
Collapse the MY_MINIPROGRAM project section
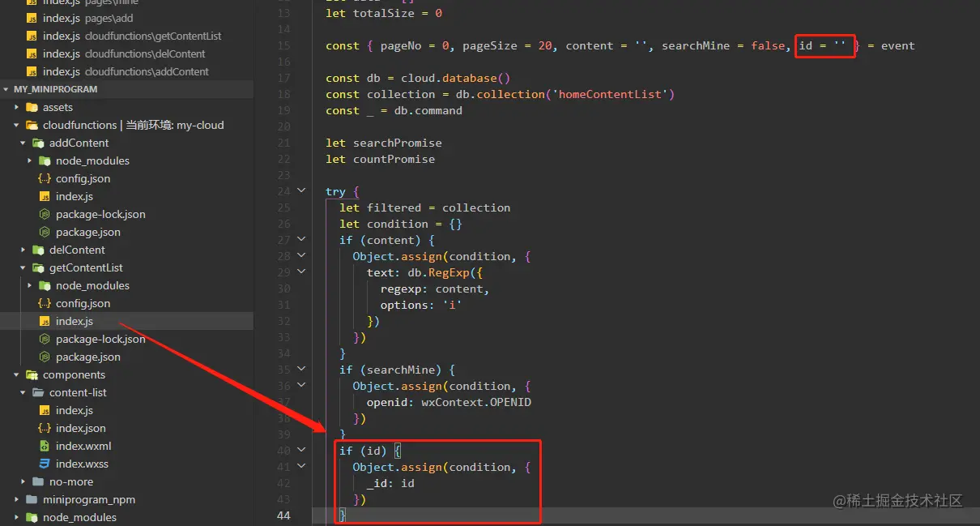pos(6,89)
